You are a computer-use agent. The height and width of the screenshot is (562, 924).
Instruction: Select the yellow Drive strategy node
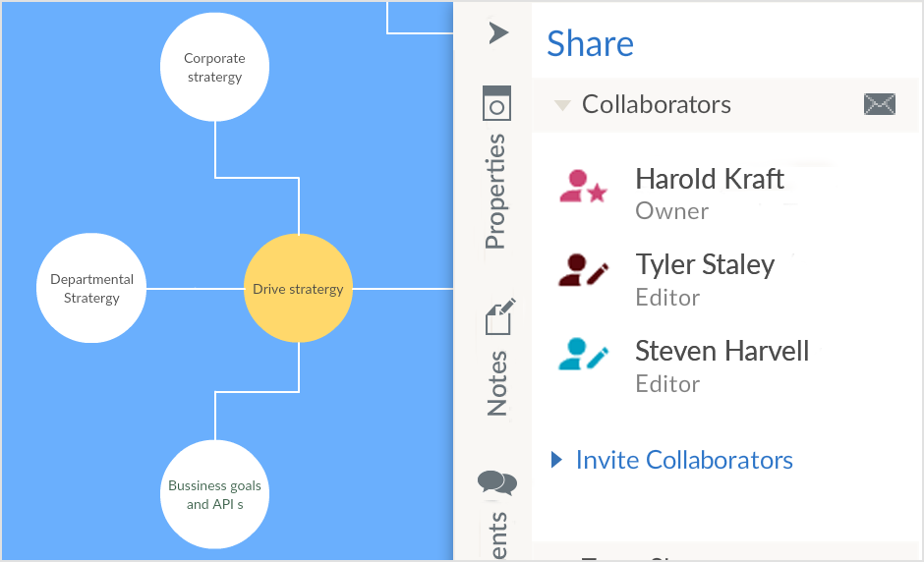tap(298, 289)
